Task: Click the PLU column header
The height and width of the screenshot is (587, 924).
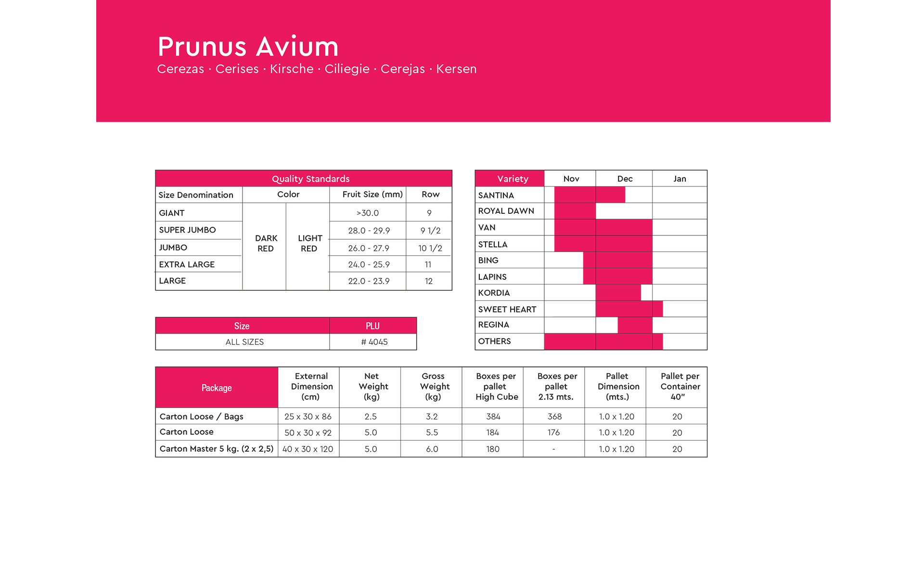Action: (373, 326)
